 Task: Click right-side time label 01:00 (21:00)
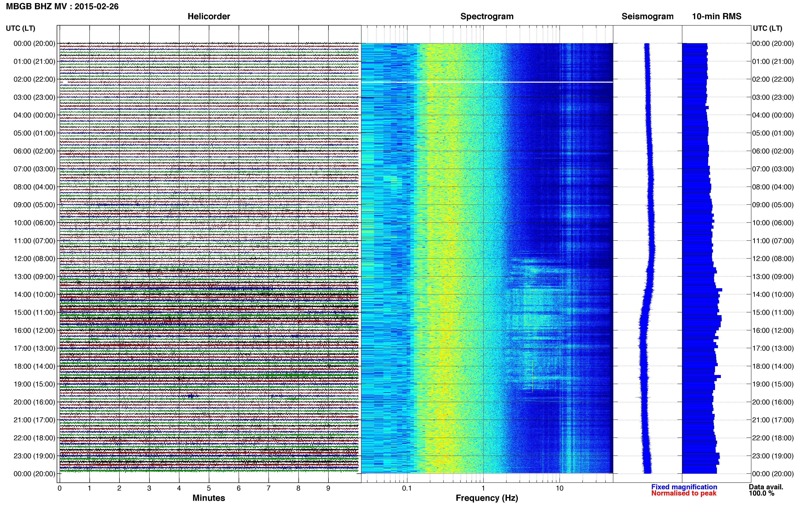click(x=773, y=62)
